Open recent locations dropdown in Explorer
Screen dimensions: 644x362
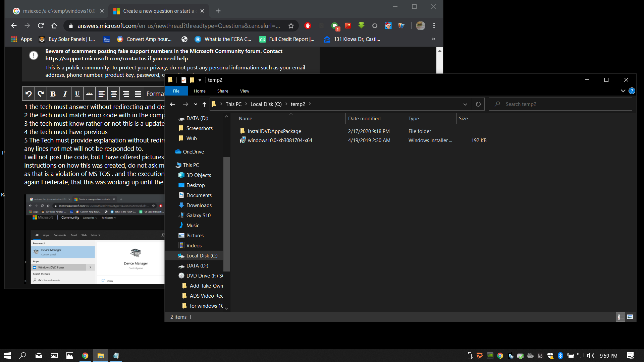tap(196, 104)
